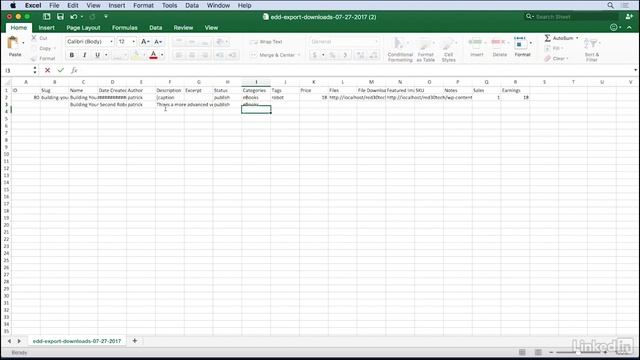640x360 pixels.
Task: Open the Apple menu
Action: pyautogui.click(x=13, y=5)
